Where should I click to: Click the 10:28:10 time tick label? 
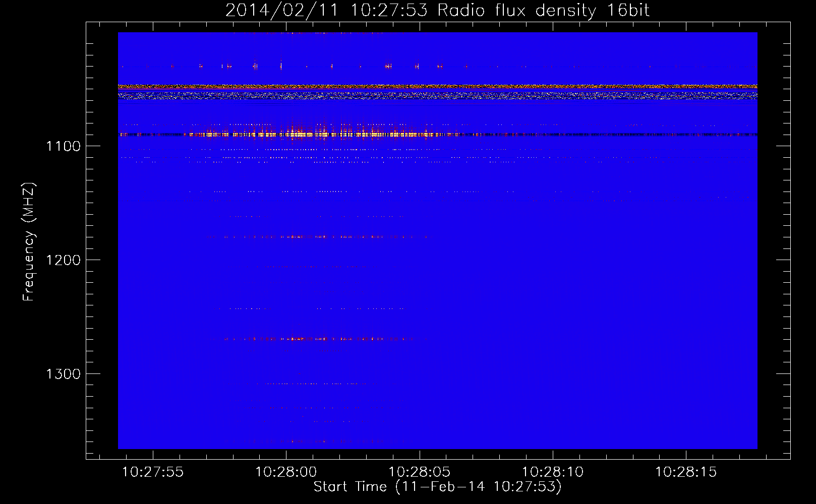[x=552, y=472]
